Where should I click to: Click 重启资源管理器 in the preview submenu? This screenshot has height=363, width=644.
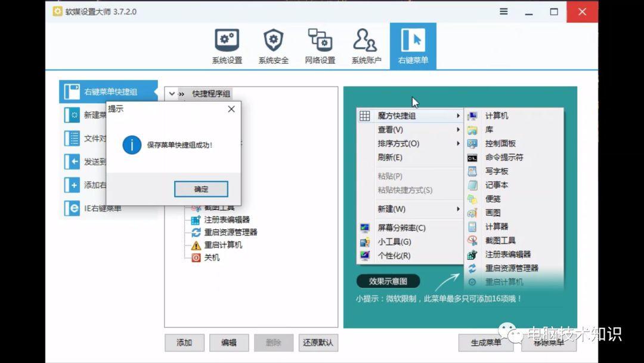(512, 268)
